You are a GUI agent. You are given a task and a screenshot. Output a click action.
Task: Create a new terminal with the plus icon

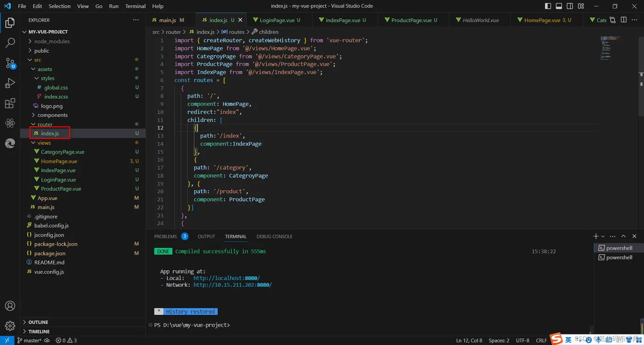(x=596, y=236)
